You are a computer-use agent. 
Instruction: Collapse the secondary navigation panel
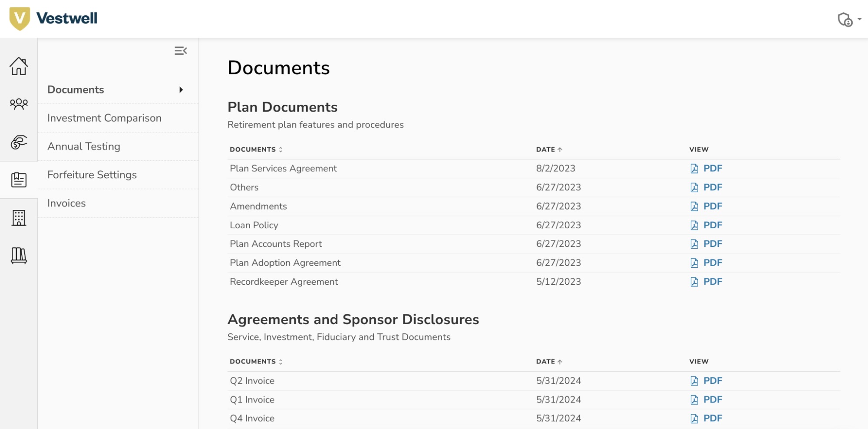pos(181,51)
